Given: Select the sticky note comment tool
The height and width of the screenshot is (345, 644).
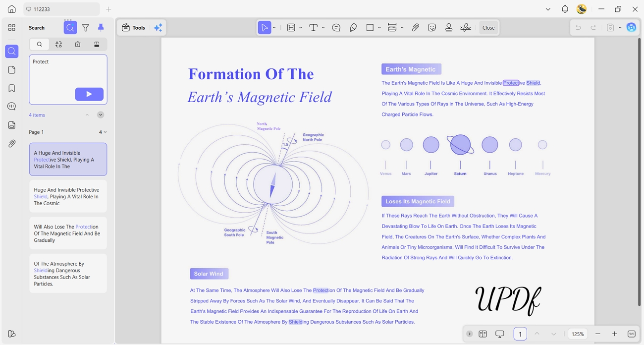Looking at the screenshot, I should 336,28.
